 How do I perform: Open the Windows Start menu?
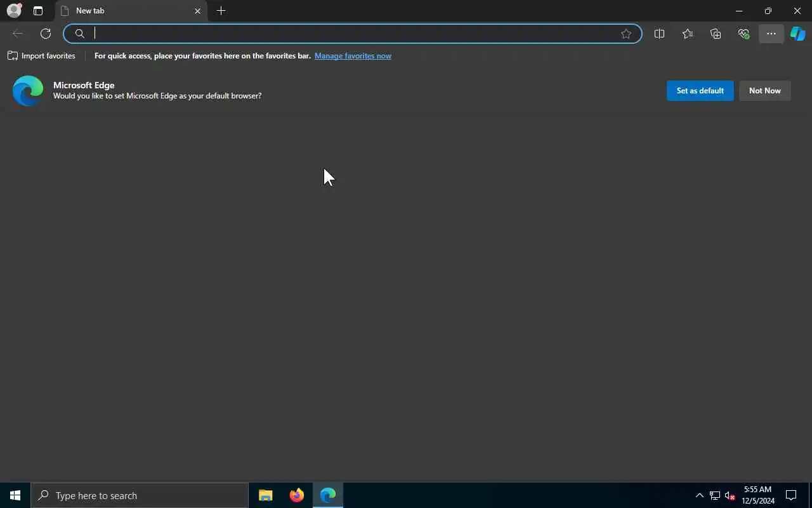click(x=15, y=495)
